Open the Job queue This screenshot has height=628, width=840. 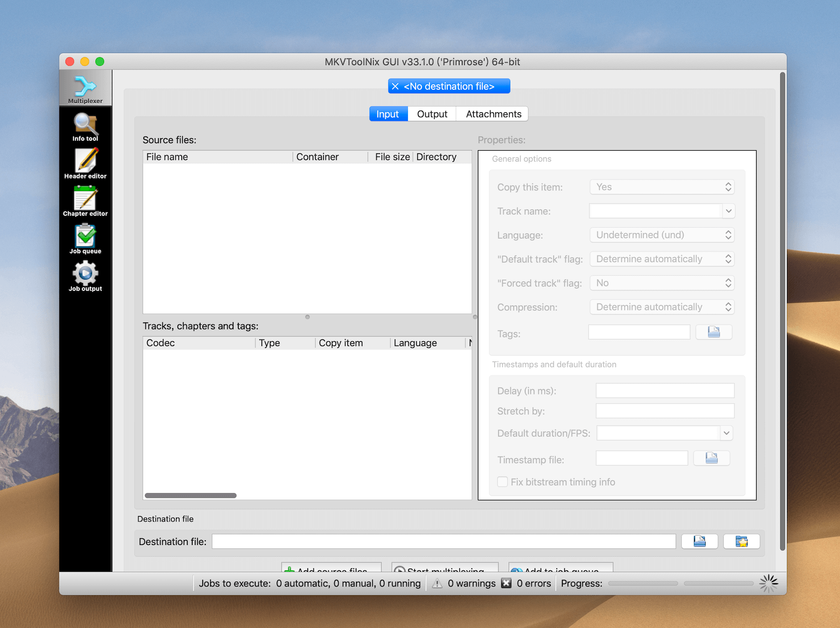[85, 239]
